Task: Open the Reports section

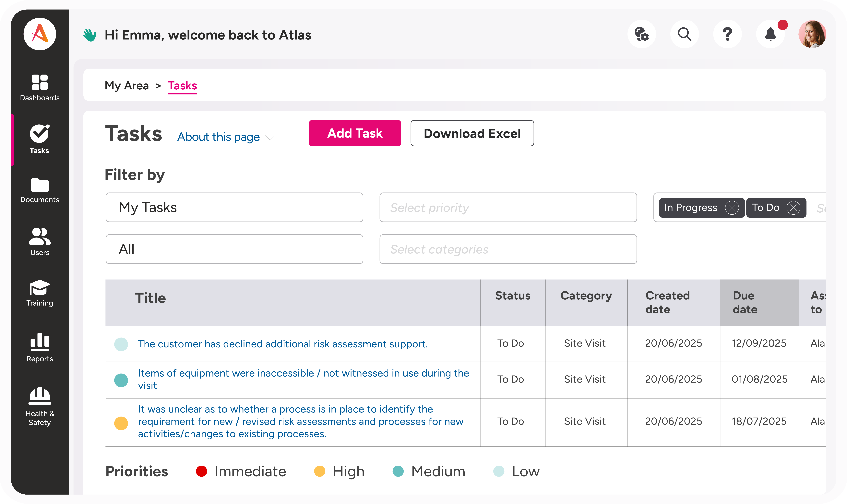Action: point(40,347)
